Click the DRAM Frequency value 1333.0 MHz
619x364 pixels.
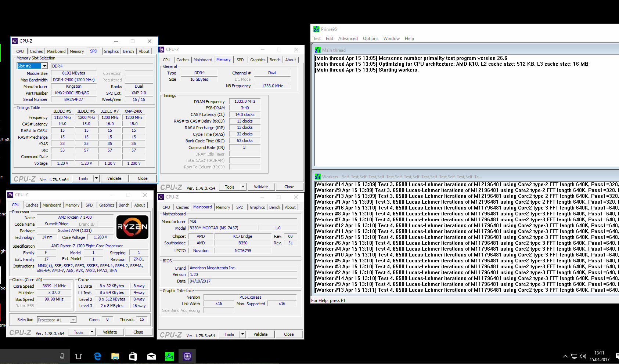pyautogui.click(x=245, y=101)
